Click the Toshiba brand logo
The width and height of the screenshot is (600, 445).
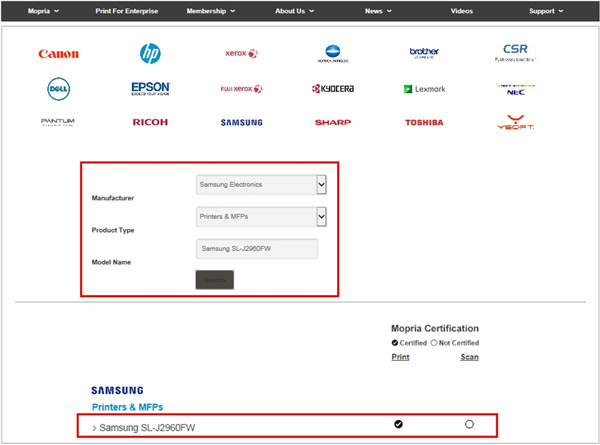click(424, 123)
